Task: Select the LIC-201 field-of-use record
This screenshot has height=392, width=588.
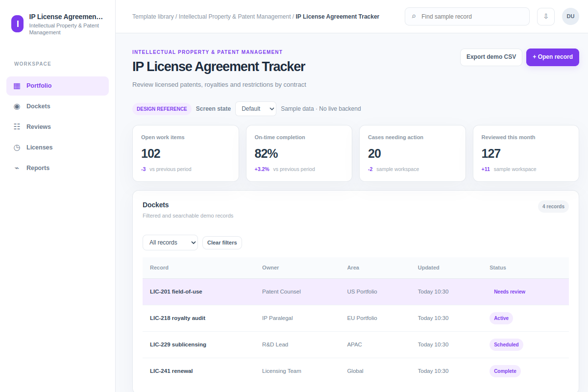Action: 356,292
